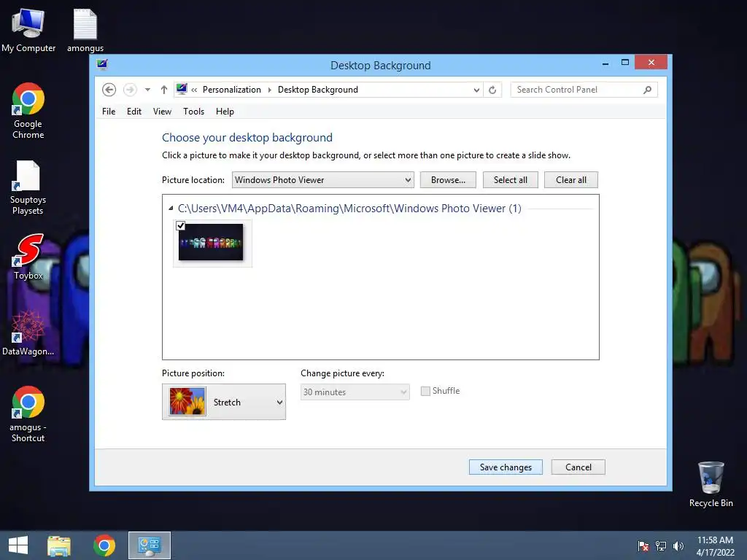
Task: Select My Computer desktop icon
Action: pos(28,31)
